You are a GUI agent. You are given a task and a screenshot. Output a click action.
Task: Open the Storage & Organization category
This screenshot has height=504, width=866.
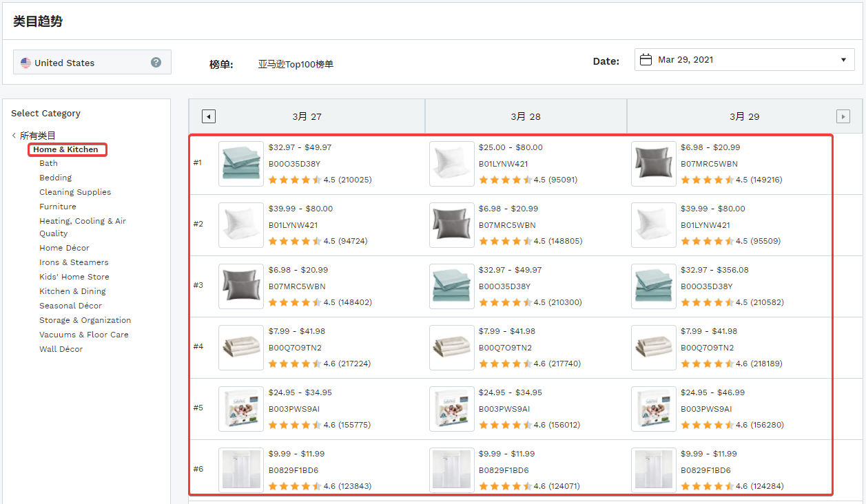pyautogui.click(x=85, y=320)
